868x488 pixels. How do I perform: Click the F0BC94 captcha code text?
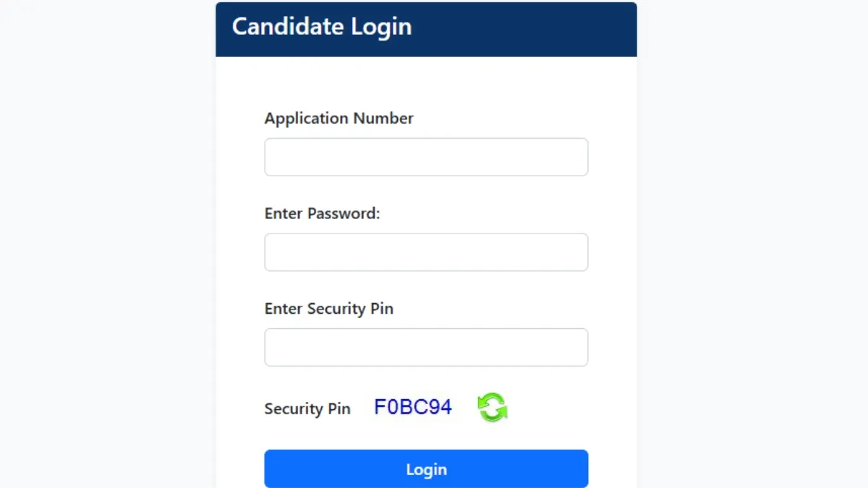[x=413, y=407]
